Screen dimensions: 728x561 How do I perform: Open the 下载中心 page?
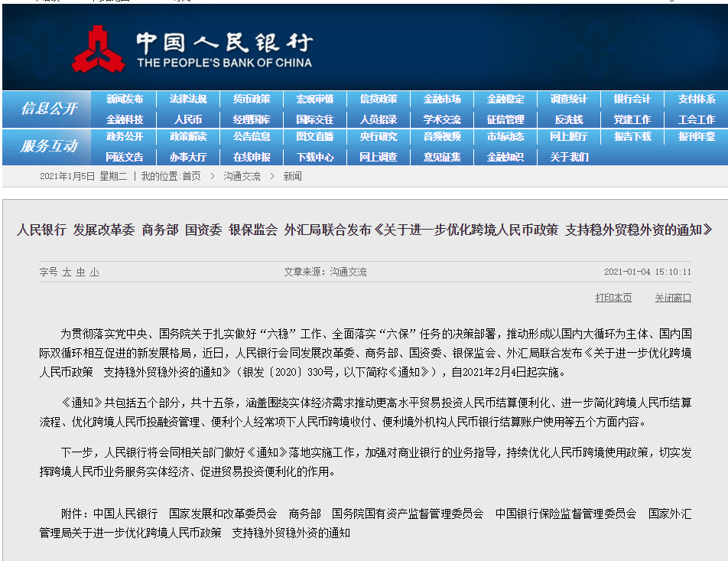coord(318,155)
